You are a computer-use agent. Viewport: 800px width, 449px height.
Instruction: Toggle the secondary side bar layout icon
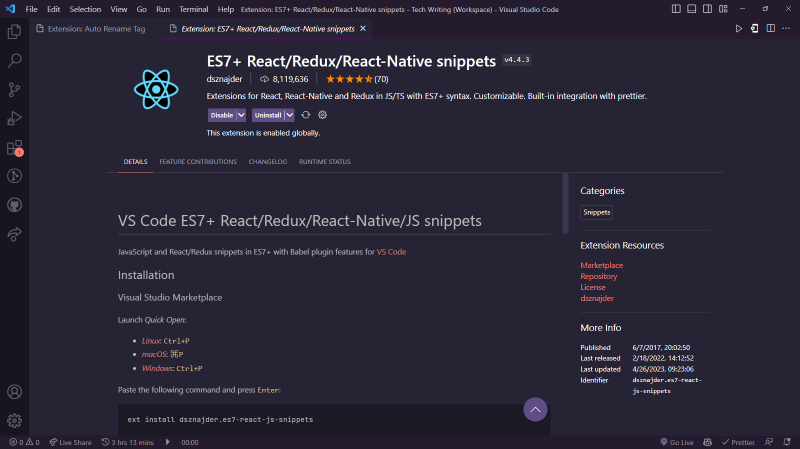(707, 9)
